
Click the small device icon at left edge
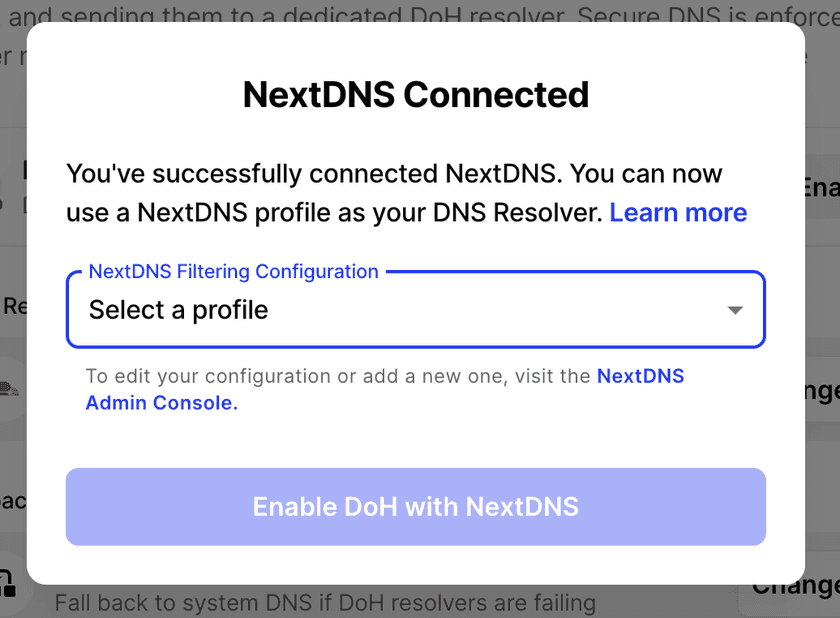pyautogui.click(x=9, y=388)
